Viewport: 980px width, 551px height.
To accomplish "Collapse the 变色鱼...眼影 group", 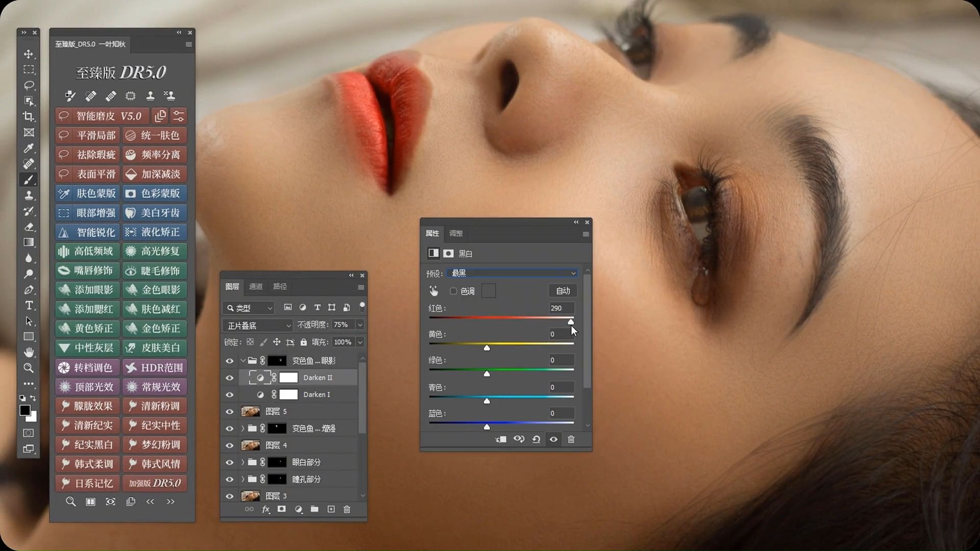I will (x=243, y=361).
